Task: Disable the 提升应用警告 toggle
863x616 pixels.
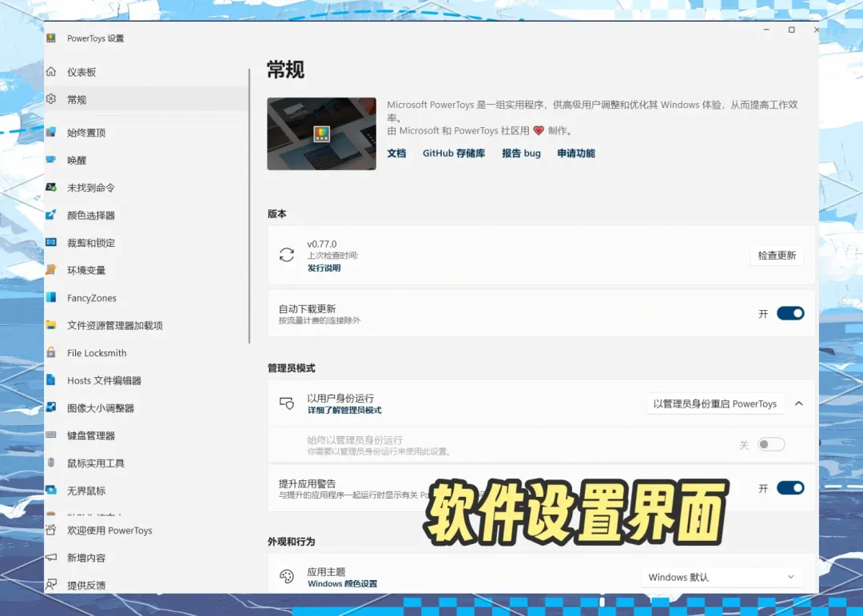Action: coord(790,487)
